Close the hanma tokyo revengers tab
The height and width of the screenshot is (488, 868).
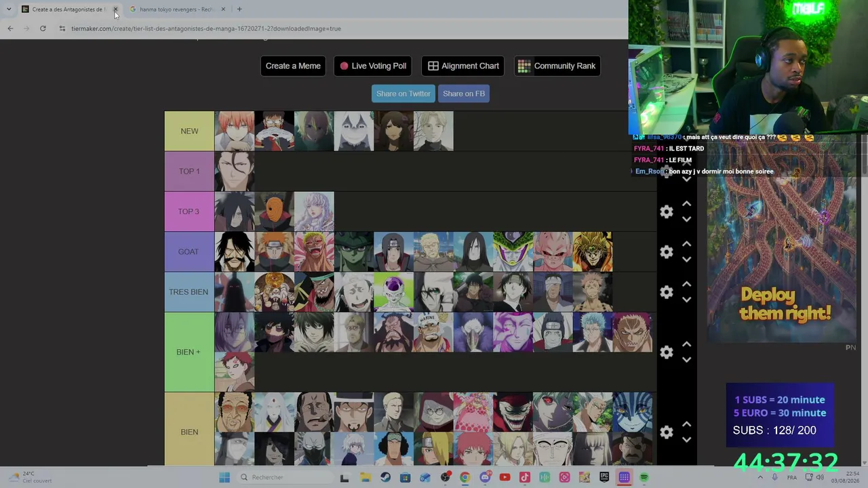coord(223,9)
